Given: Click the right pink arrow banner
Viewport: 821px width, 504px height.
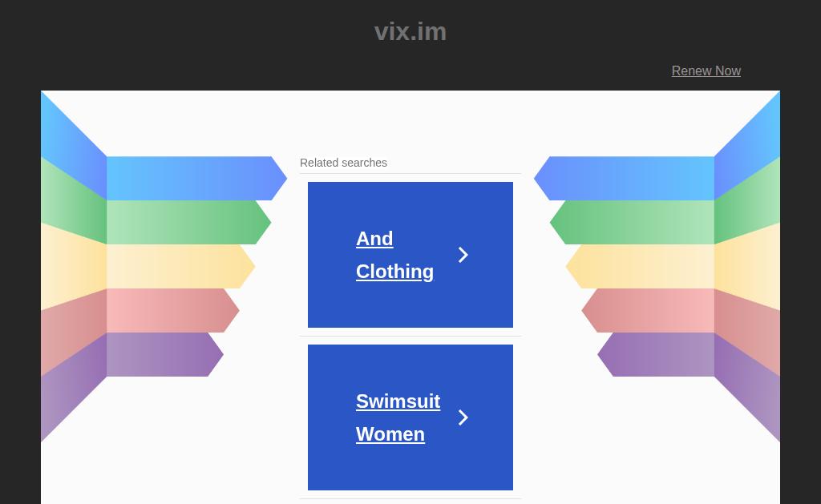Looking at the screenshot, I should pos(648,310).
